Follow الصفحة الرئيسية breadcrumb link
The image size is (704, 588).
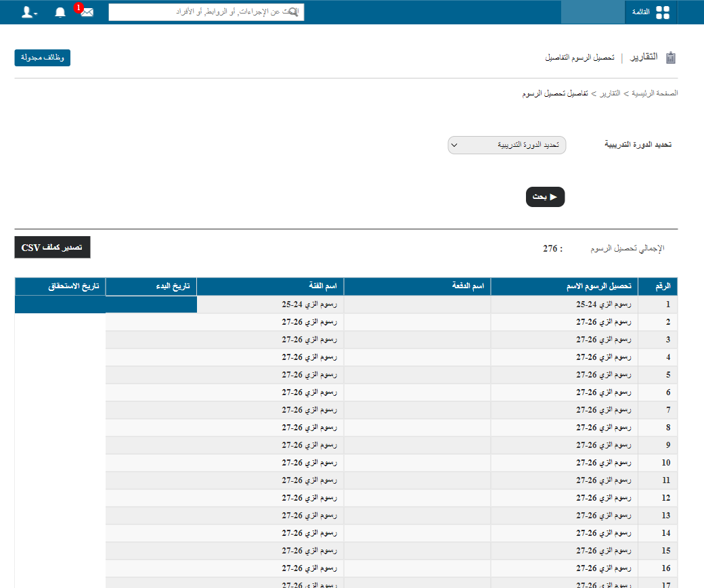pyautogui.click(x=655, y=93)
